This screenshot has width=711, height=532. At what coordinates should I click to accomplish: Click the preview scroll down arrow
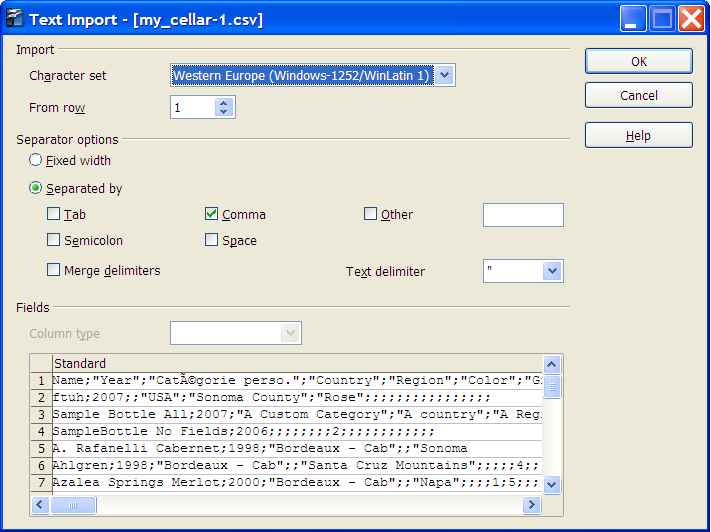(x=551, y=484)
